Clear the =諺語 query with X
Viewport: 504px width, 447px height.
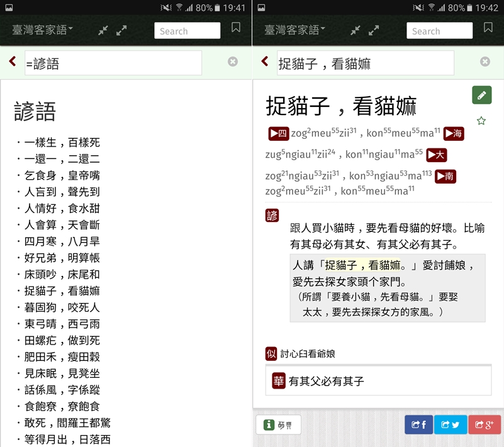(233, 62)
